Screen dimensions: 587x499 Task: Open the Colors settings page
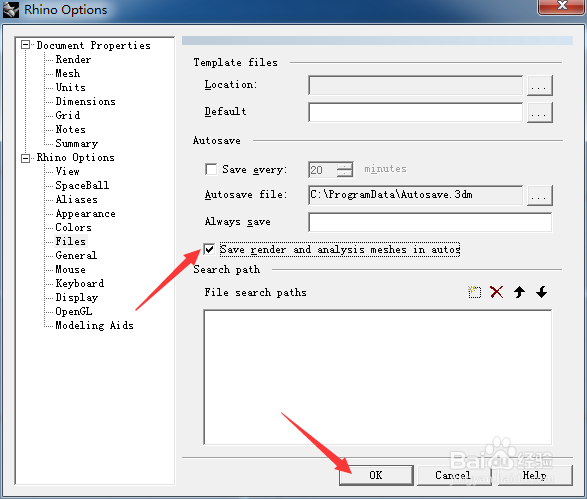coord(74,227)
